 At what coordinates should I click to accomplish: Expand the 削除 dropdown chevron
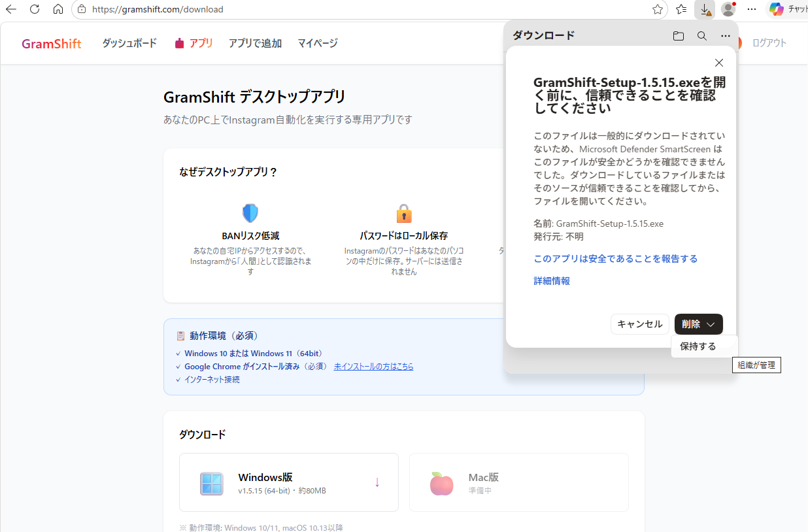711,324
